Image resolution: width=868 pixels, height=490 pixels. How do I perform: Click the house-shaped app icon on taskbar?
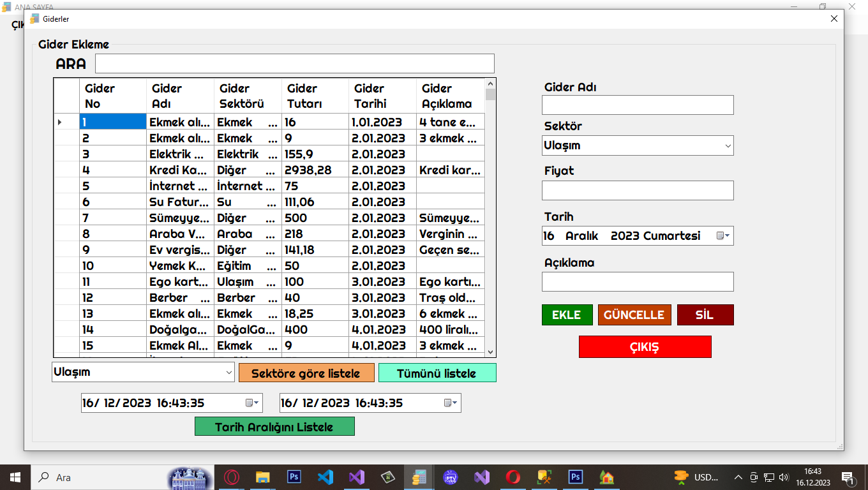coord(606,477)
